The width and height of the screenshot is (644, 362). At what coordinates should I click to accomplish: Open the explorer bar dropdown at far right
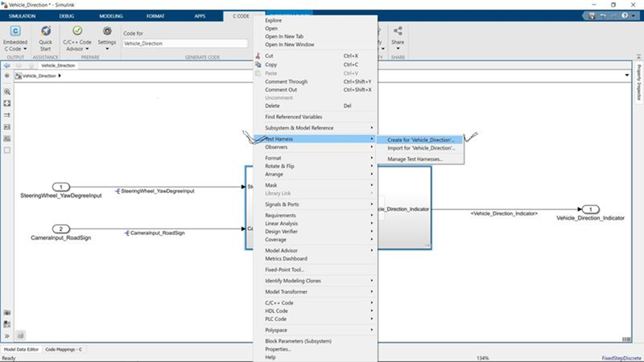click(627, 76)
